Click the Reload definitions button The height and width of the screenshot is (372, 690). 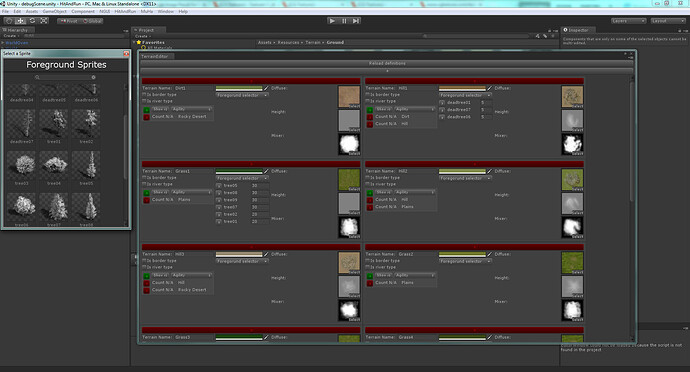coord(387,63)
